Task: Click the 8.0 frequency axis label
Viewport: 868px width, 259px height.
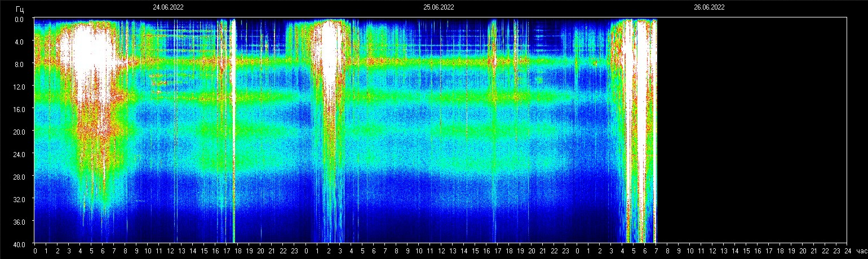Action: 19,64
